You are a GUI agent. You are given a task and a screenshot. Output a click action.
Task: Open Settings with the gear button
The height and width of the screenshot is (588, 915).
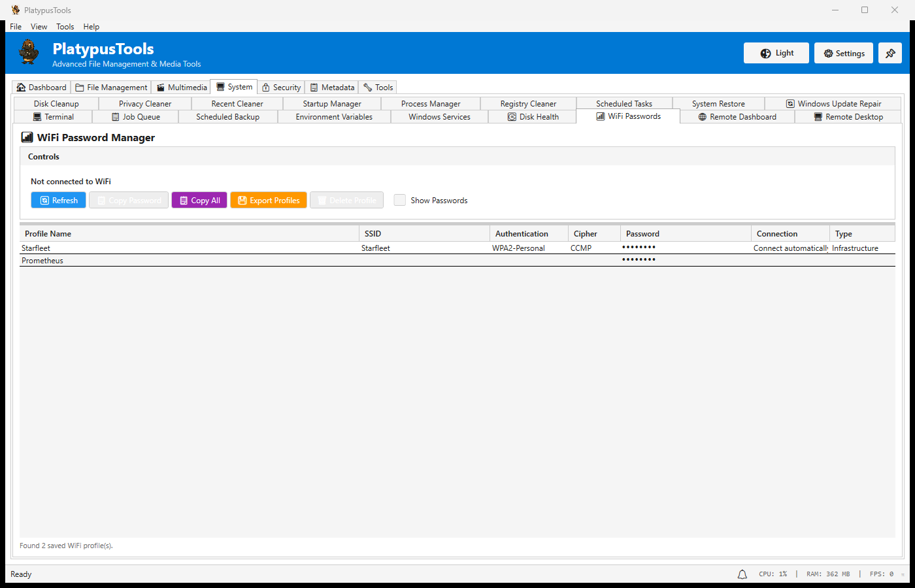pos(843,54)
